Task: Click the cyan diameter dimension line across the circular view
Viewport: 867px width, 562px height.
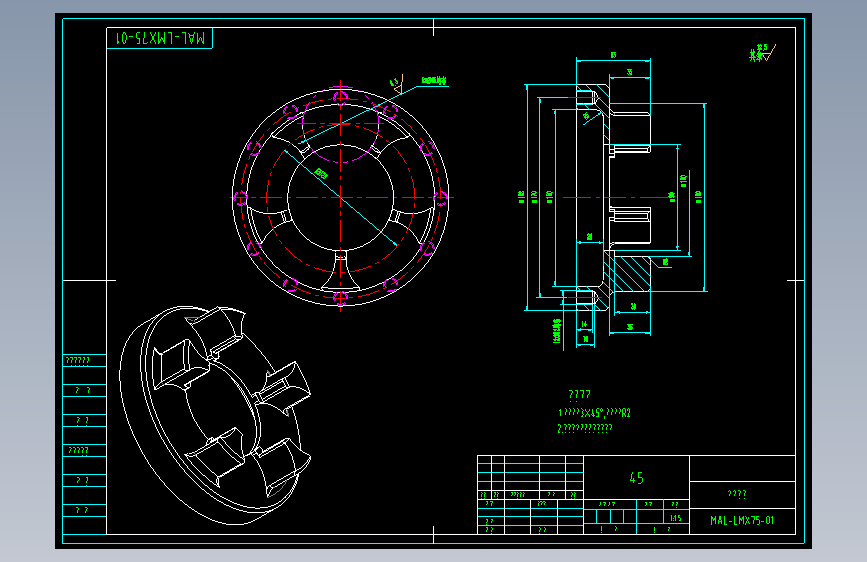Action: coord(341,197)
